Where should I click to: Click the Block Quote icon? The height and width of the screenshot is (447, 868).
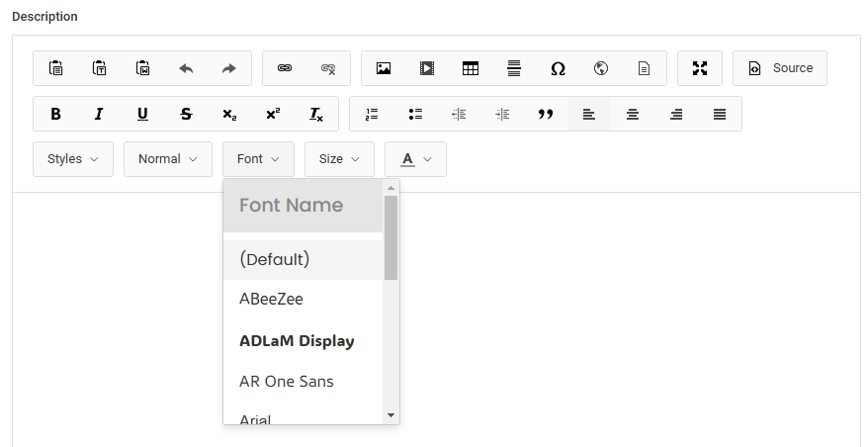tap(546, 114)
